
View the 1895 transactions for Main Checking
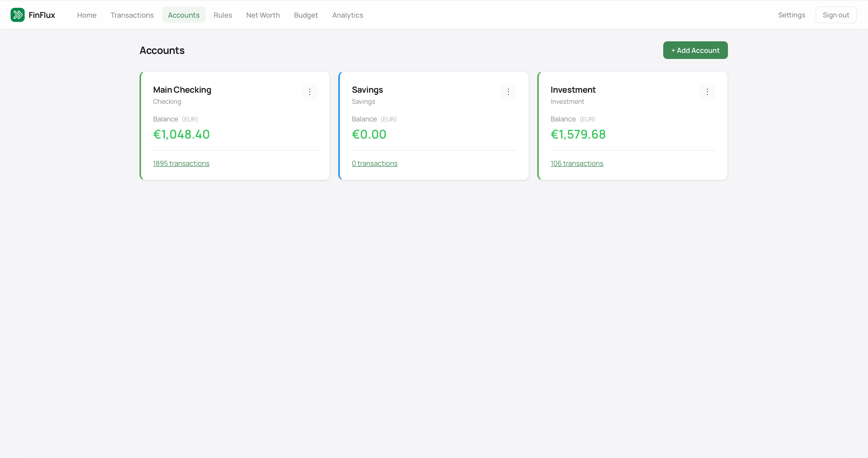click(181, 163)
